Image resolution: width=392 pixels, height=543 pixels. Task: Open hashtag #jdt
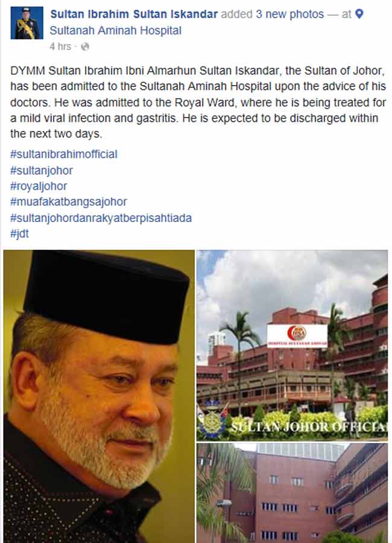(20, 233)
